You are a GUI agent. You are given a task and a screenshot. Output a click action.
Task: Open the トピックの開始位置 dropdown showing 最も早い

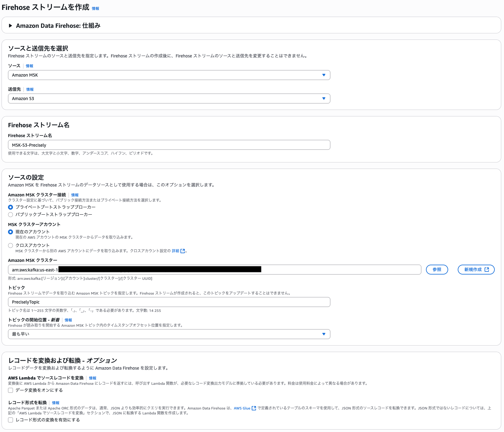coord(169,334)
